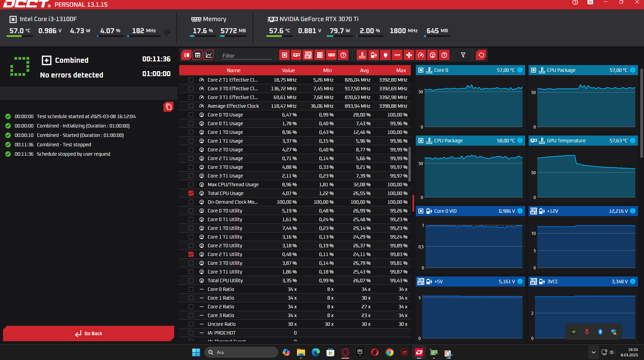This screenshot has height=360, width=644.
Task: Check the Uncore Ratio checkbox
Action: pyautogui.click(x=191, y=324)
